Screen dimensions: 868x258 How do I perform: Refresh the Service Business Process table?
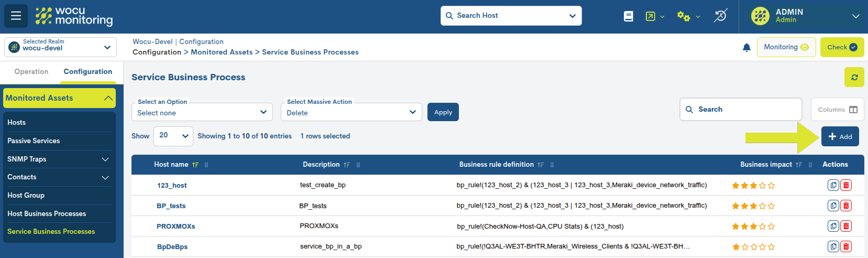tap(854, 77)
